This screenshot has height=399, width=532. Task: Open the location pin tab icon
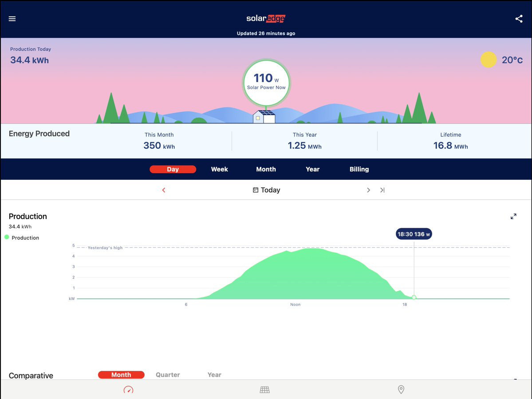[x=401, y=390]
